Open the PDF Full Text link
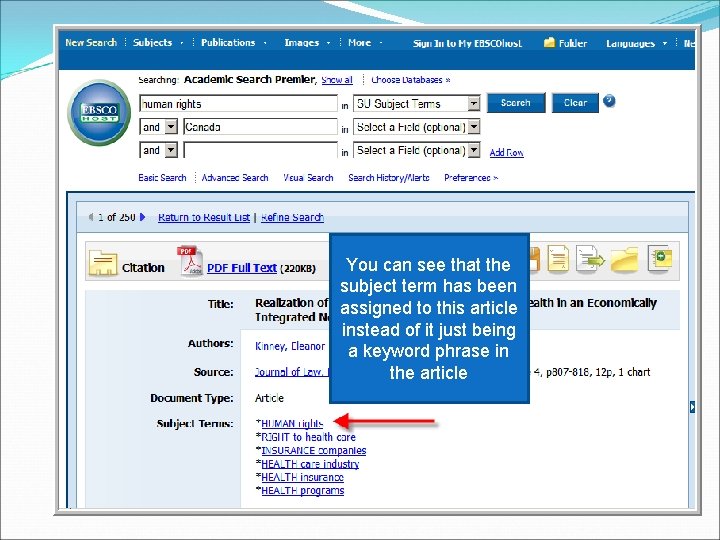Screen dimensions: 720x540 (x=242, y=268)
